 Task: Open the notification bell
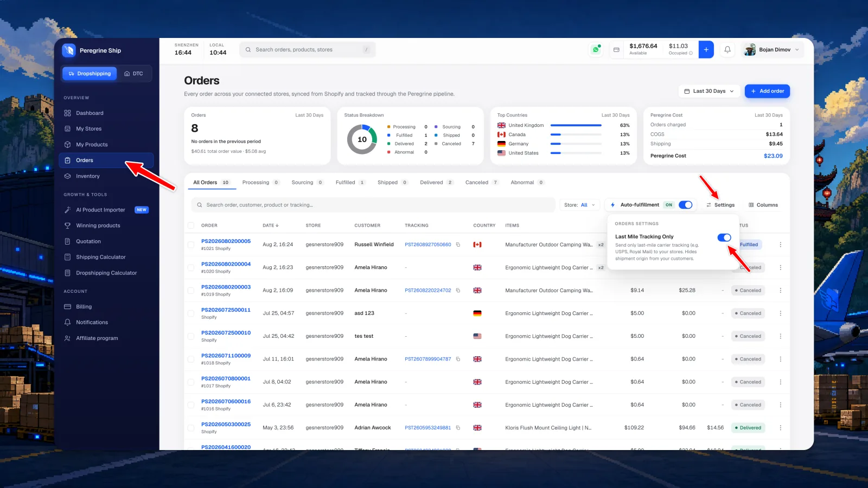tap(727, 49)
